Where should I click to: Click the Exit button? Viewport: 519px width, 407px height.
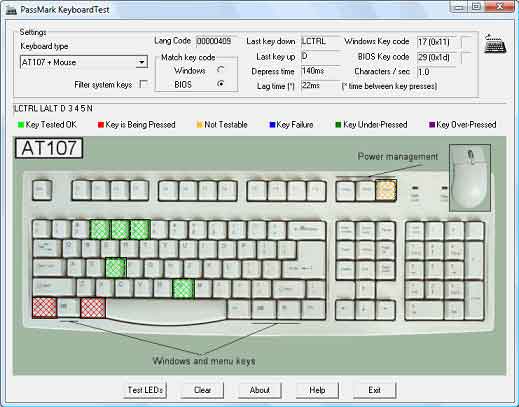375,390
